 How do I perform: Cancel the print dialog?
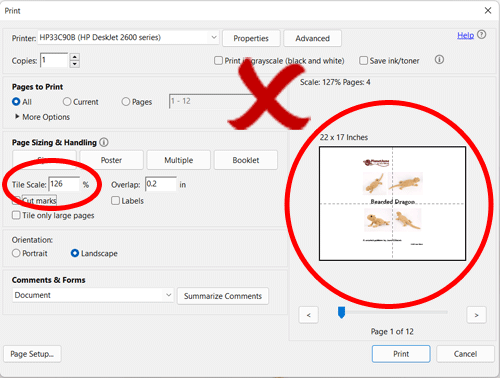(x=465, y=354)
